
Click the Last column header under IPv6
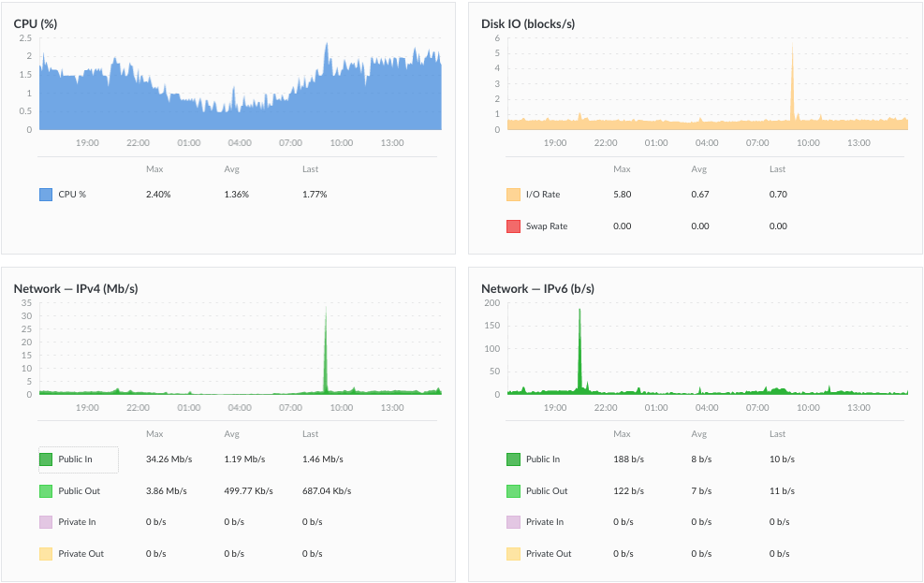pos(777,434)
